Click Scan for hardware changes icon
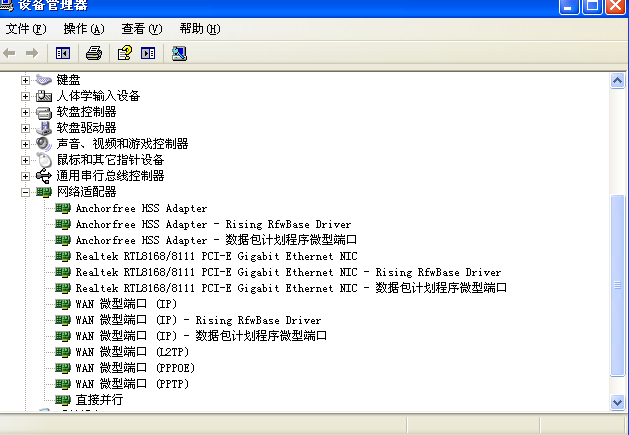Screen dimensions: 629x435 tap(179, 53)
